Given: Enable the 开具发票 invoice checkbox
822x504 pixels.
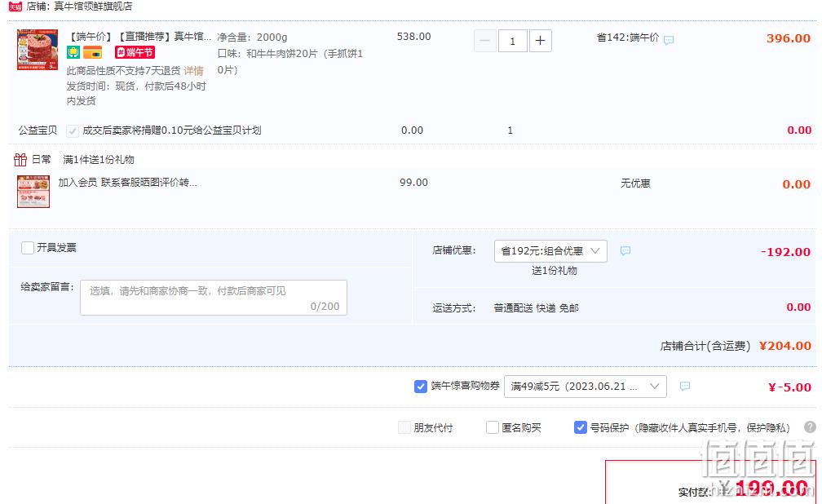Looking at the screenshot, I should point(27,248).
